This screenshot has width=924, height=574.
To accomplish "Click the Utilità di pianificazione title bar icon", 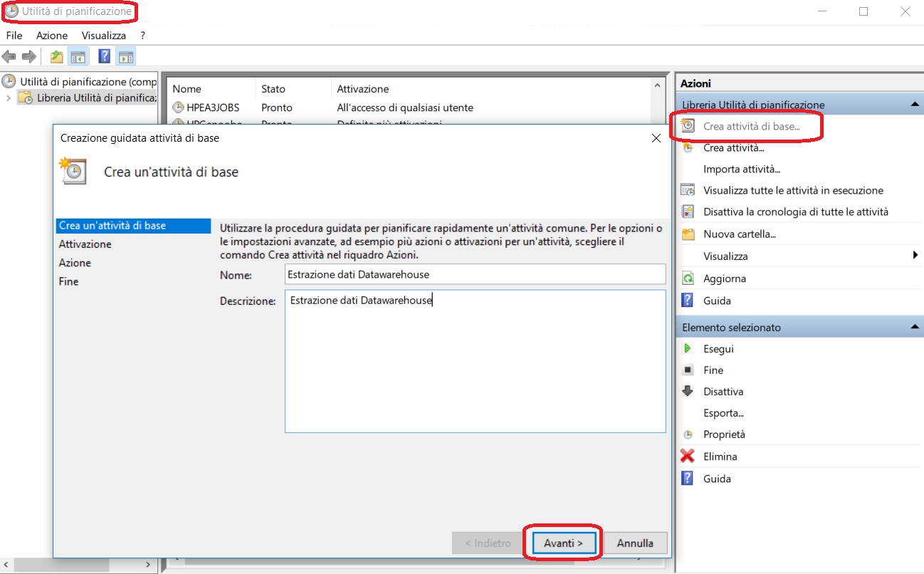I will 11,11.
